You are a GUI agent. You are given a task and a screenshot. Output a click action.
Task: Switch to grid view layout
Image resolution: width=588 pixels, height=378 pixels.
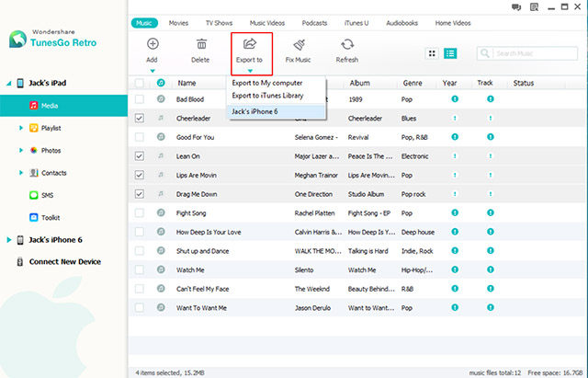click(433, 54)
